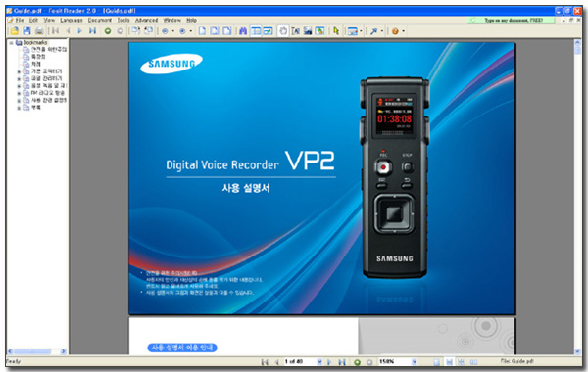Click next page arrow in status bar
This screenshot has height=372, width=588.
(x=329, y=362)
